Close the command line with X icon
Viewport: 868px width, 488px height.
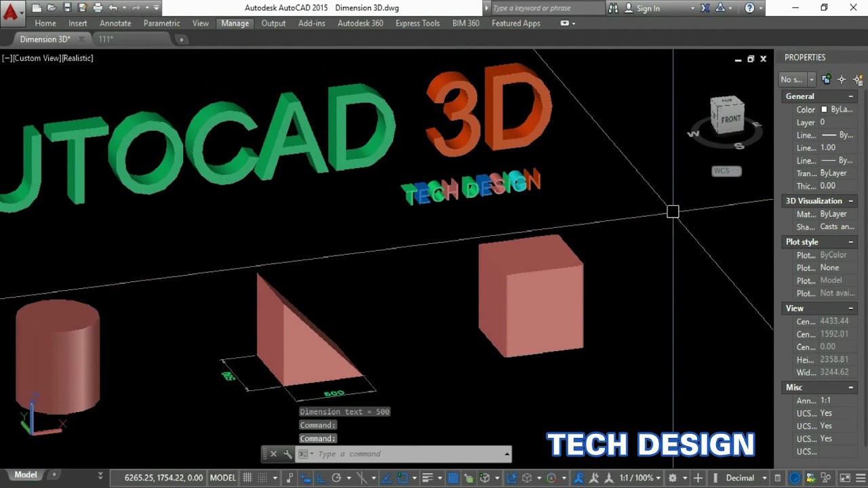[x=273, y=454]
